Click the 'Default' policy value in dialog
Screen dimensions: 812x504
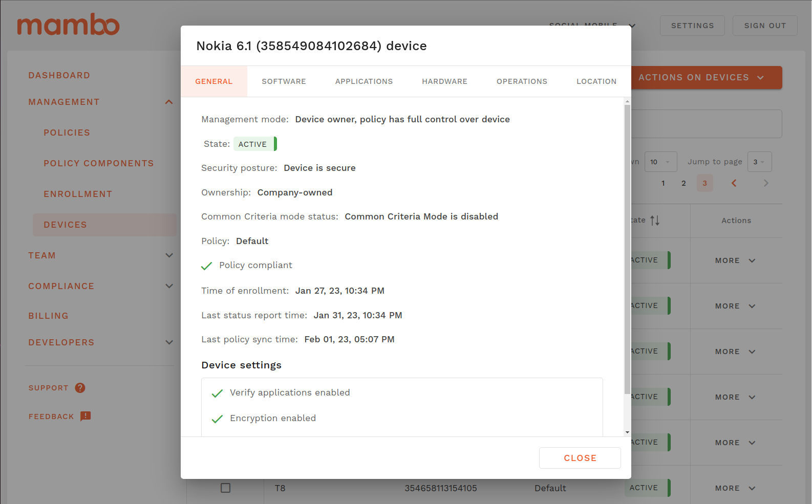(252, 241)
